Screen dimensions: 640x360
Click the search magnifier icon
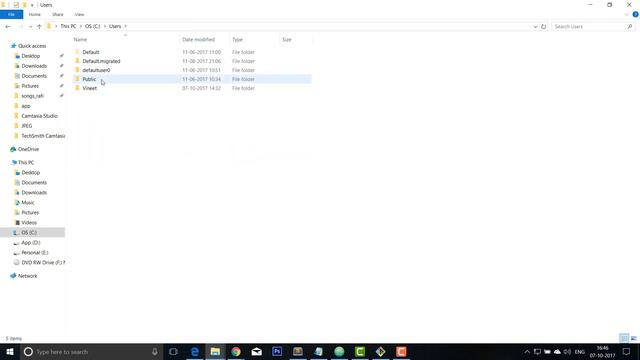pyautogui.click(x=630, y=27)
